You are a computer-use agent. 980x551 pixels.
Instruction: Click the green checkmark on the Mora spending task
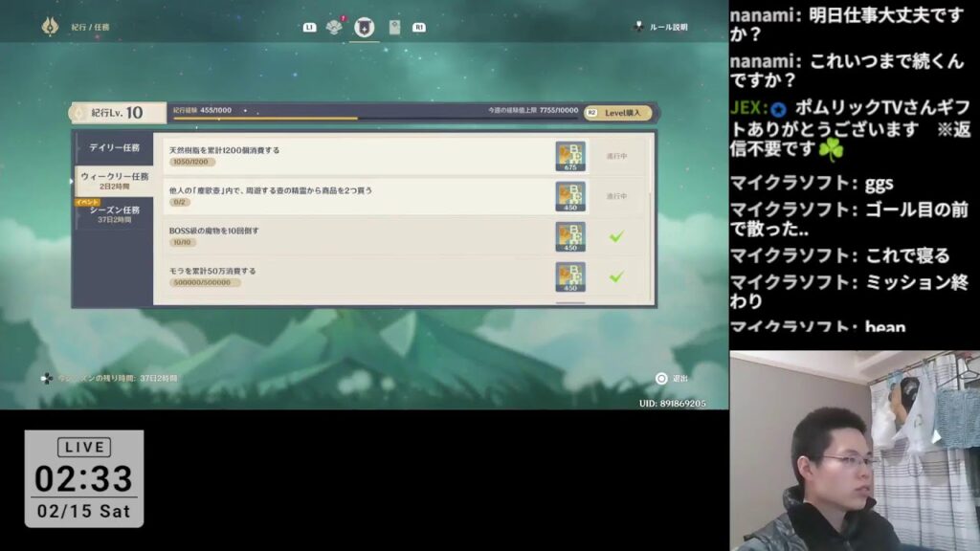click(616, 276)
